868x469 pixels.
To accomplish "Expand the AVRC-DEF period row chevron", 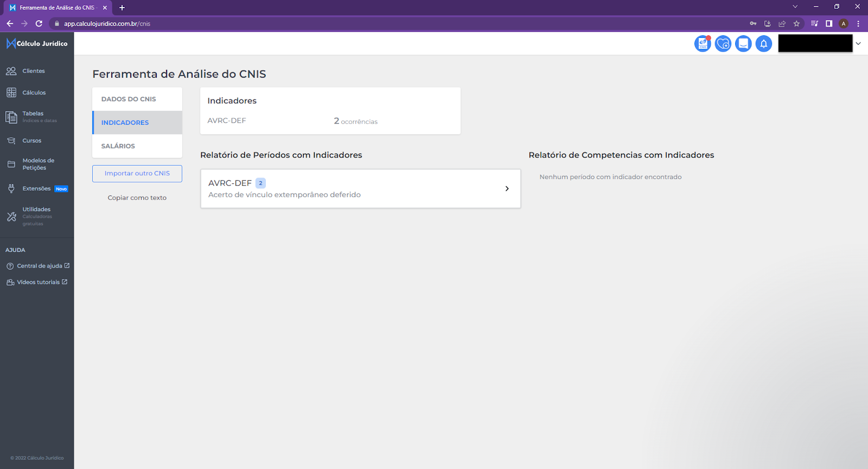I will [x=507, y=189].
